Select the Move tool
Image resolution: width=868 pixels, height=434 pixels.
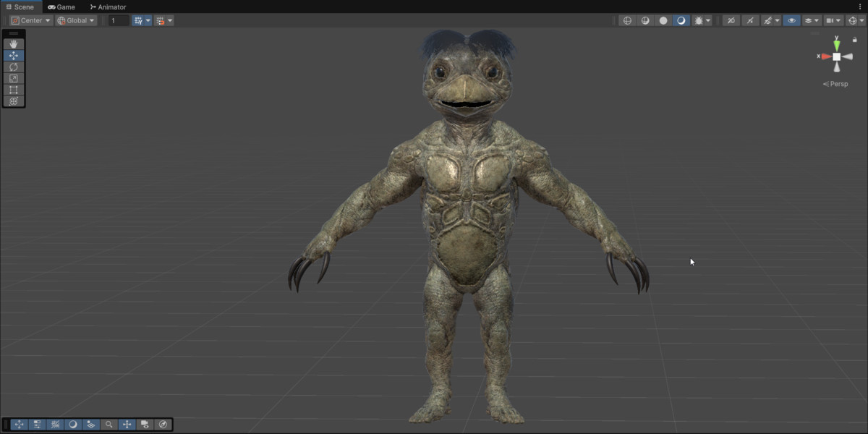tap(14, 56)
